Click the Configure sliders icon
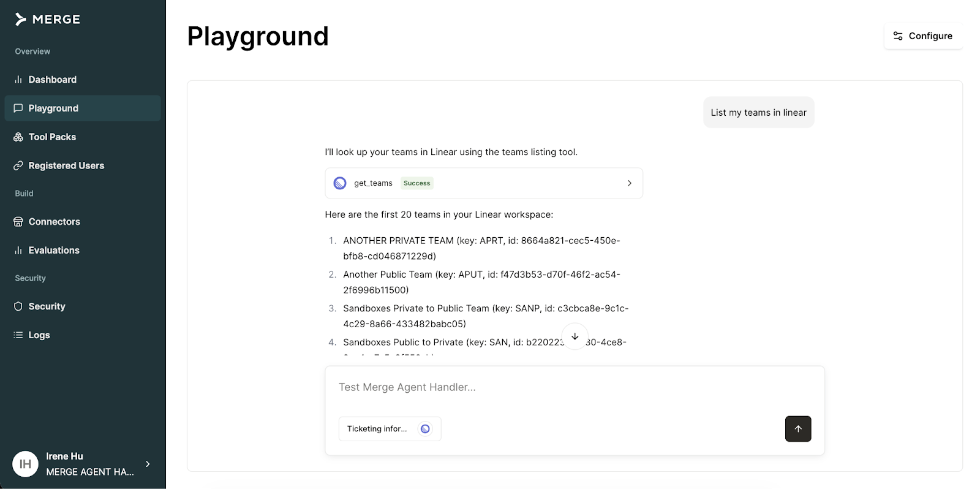Viewport: 980px width, 489px height. click(x=898, y=36)
